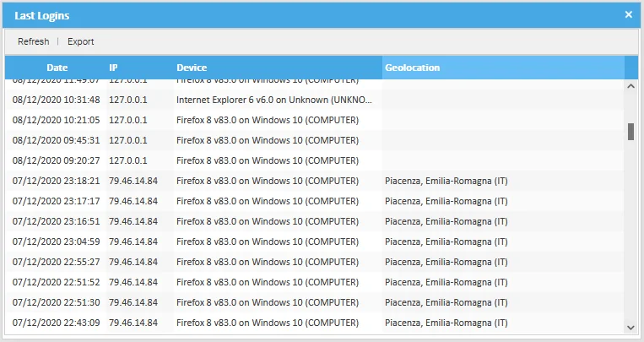Viewport: 644px width, 342px height.
Task: Select the 08/12/2020 10:21:05 login entry
Action: [x=56, y=120]
